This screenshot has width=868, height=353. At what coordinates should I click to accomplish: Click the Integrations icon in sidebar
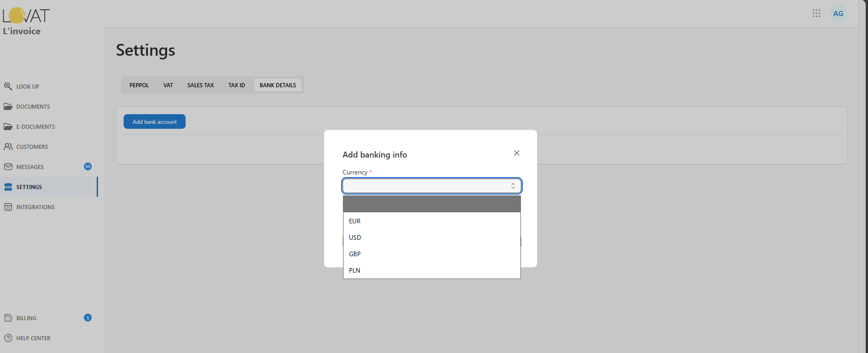coord(8,207)
